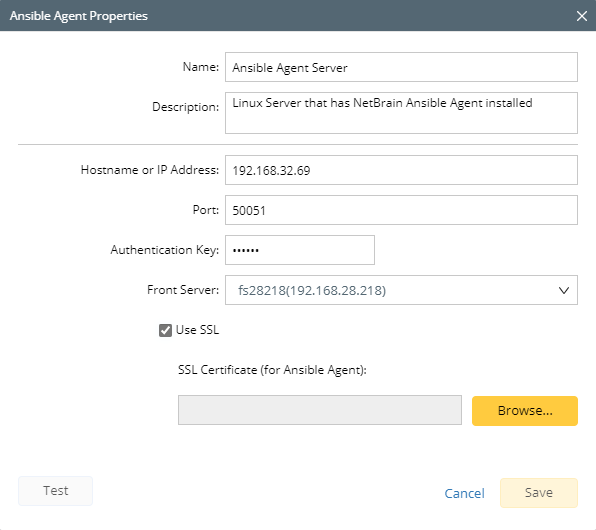Select the Hostname or IP Address field
596x530 pixels.
(x=401, y=170)
